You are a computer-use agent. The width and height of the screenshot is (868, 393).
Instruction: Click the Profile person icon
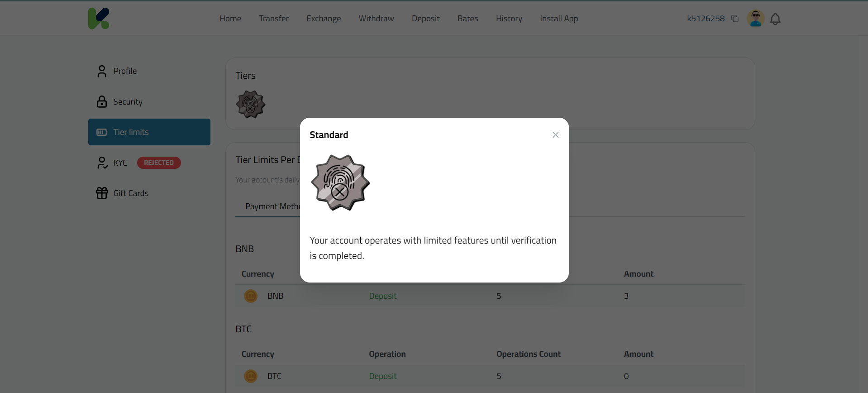tap(102, 71)
